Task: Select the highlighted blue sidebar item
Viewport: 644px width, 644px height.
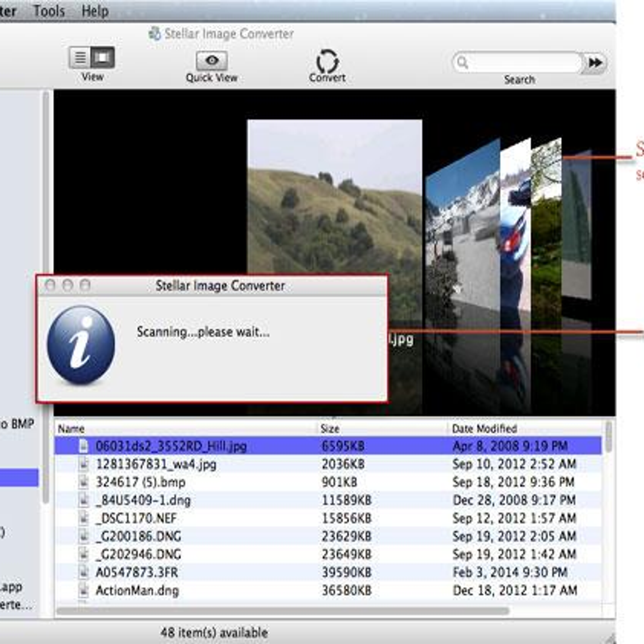Action: click(19, 478)
